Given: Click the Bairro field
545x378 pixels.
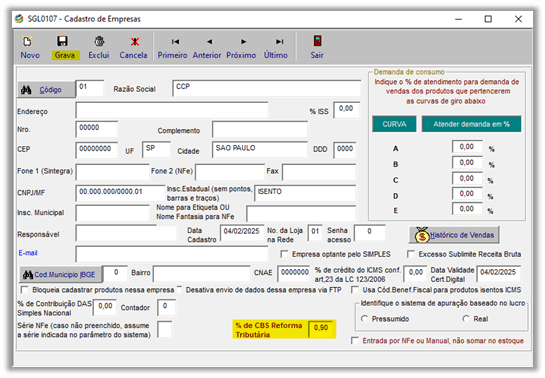Looking at the screenshot, I should 202,274.
